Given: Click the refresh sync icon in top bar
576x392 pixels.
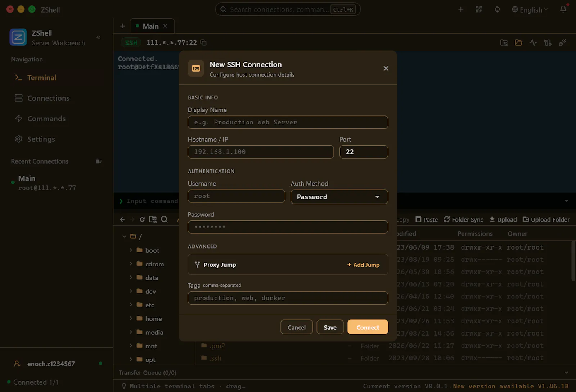Looking at the screenshot, I should 497,9.
